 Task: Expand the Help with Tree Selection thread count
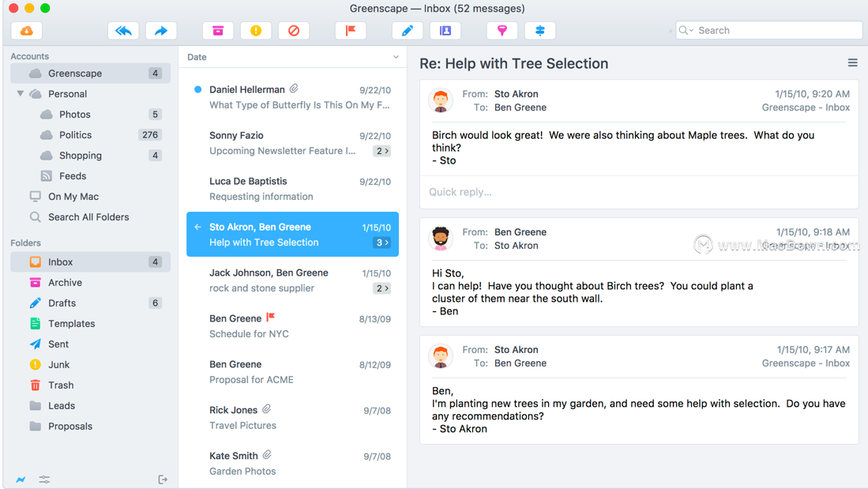pos(382,243)
